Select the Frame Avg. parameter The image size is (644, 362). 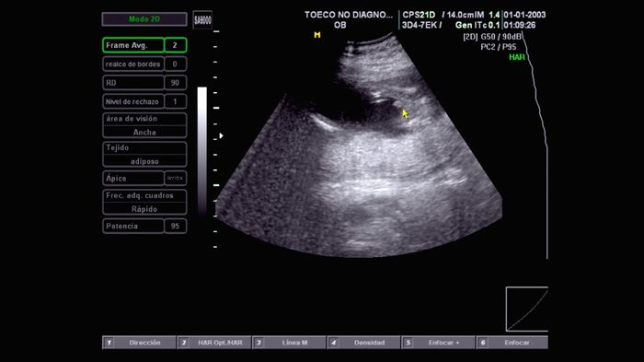(x=133, y=45)
